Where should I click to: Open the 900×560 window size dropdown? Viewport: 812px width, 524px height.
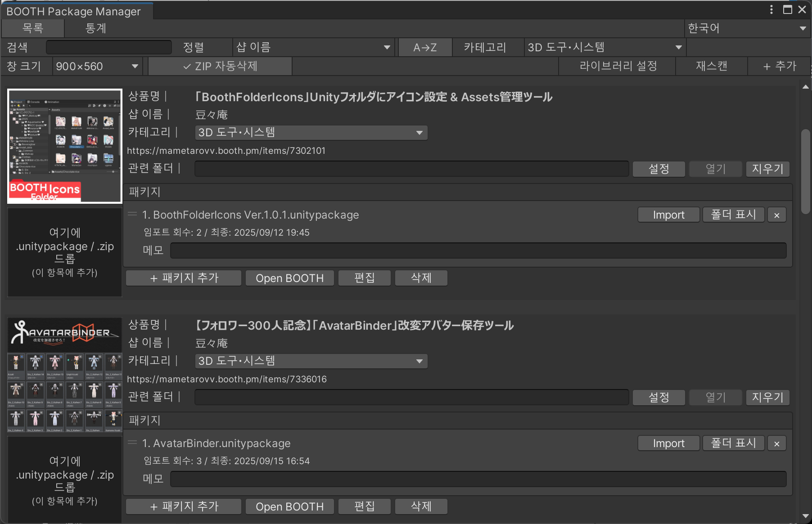coord(96,66)
